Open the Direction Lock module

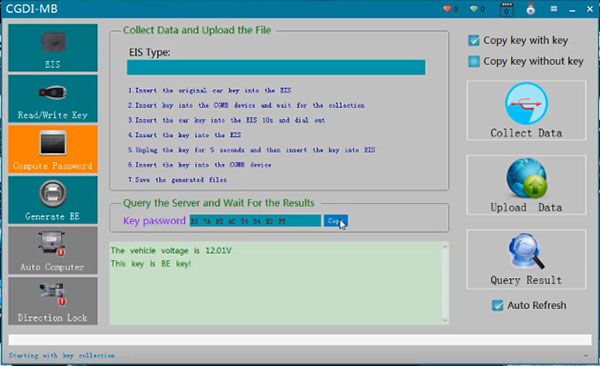[53, 301]
